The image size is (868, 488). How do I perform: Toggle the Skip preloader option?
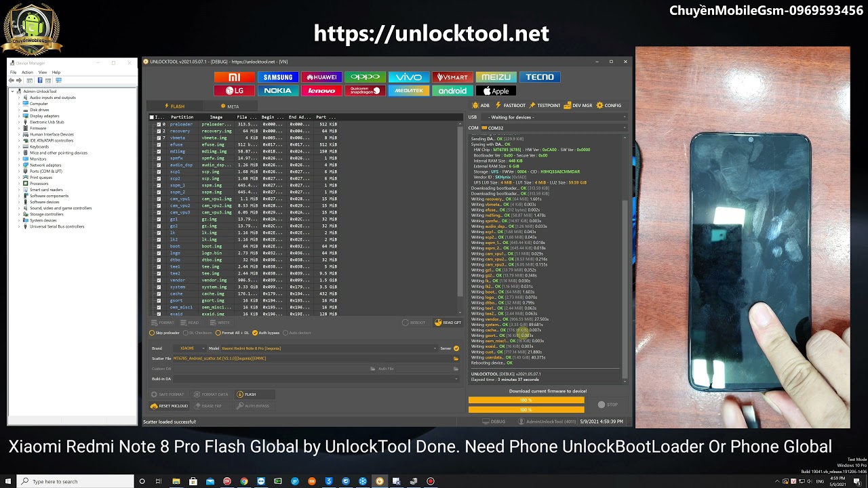(x=165, y=333)
